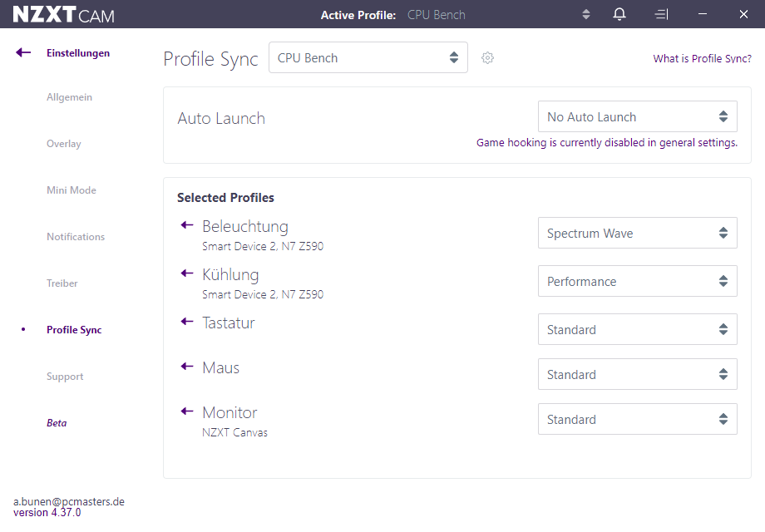Click the arrow icon next to Monitor
Viewport: 765px width, 532px height.
(187, 411)
